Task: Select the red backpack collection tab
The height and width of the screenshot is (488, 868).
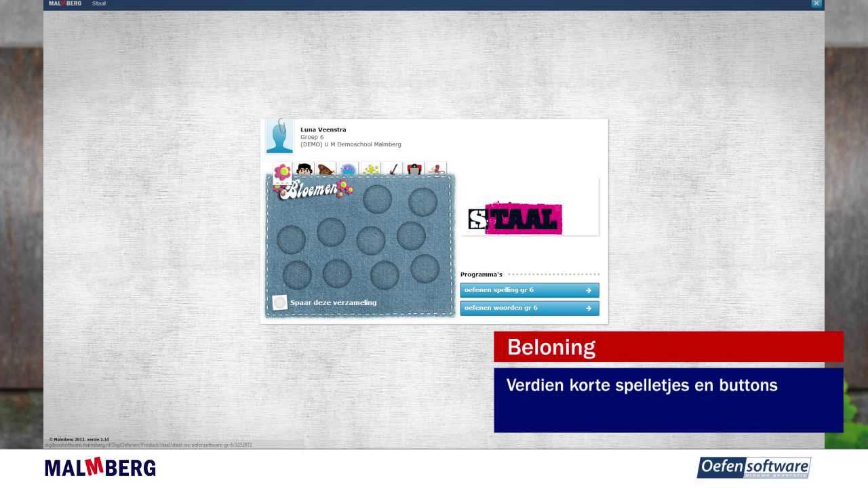Action: tap(414, 169)
